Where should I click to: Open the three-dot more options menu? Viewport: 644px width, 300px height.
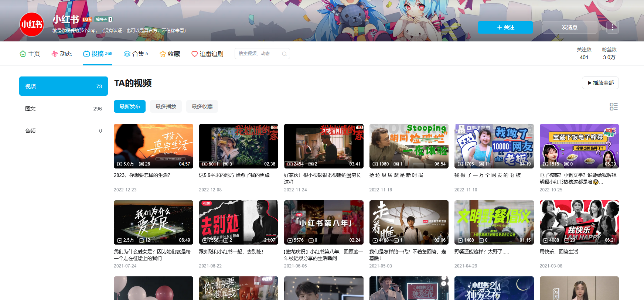(613, 27)
